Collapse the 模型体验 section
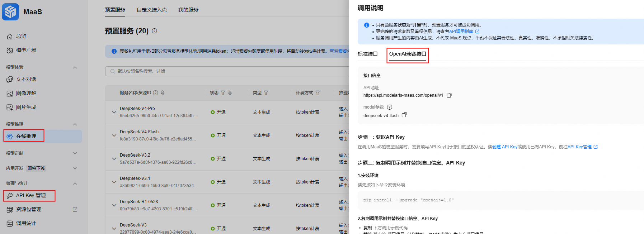This screenshot has width=644, height=234. click(x=75, y=67)
